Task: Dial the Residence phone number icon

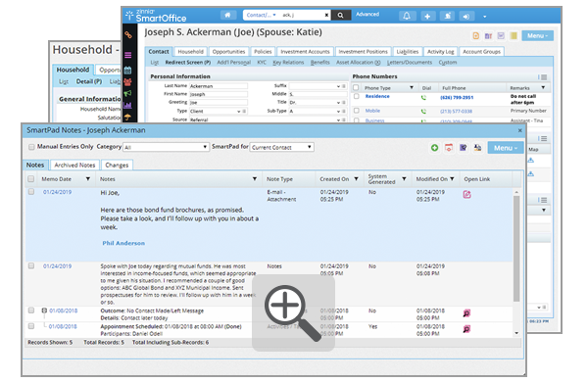Action: coord(423,98)
